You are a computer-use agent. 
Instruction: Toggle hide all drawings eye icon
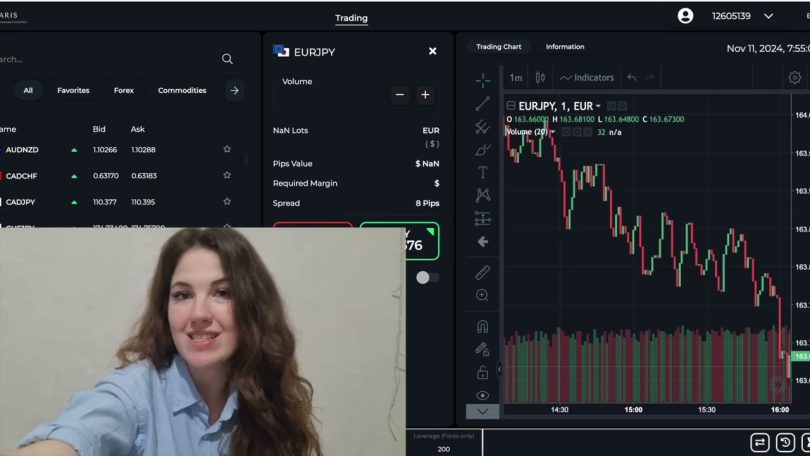click(x=483, y=395)
